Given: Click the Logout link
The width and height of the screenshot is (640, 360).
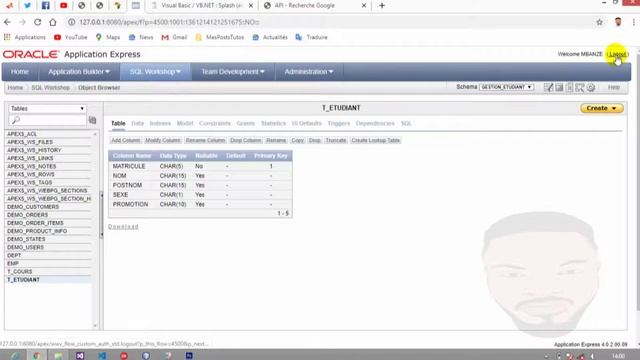Looking at the screenshot, I should coord(618,54).
